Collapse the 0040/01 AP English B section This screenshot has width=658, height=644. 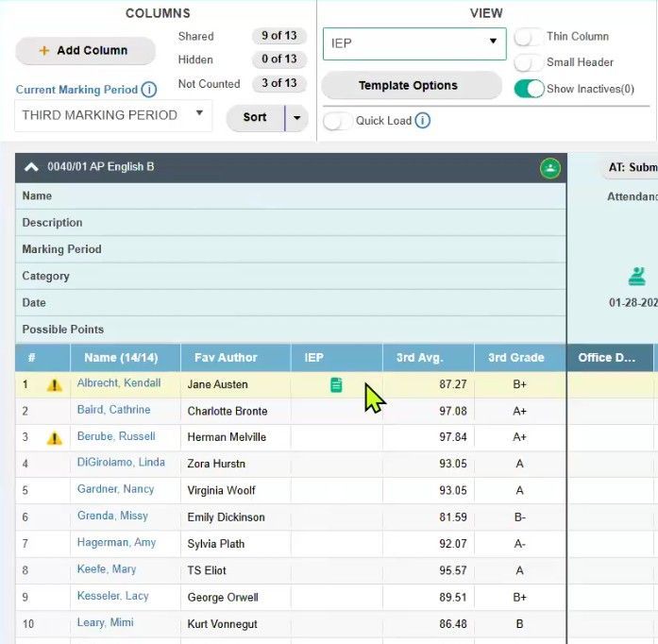(x=31, y=167)
